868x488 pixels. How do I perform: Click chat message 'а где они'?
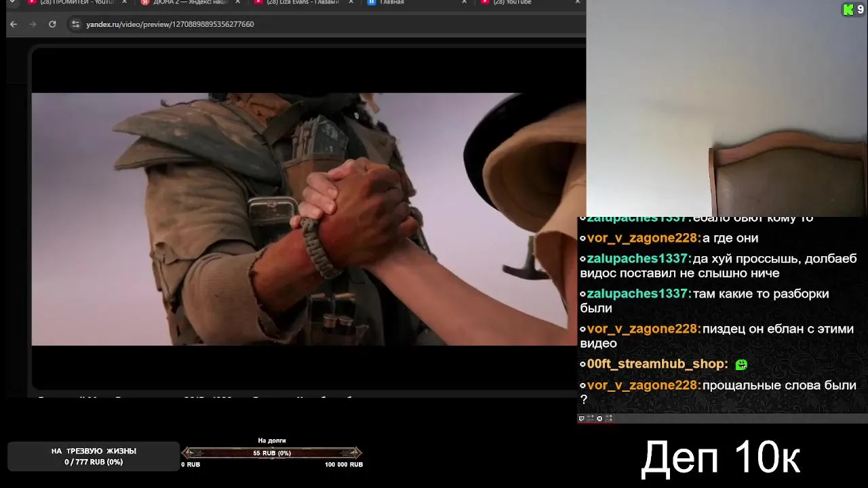click(x=730, y=238)
